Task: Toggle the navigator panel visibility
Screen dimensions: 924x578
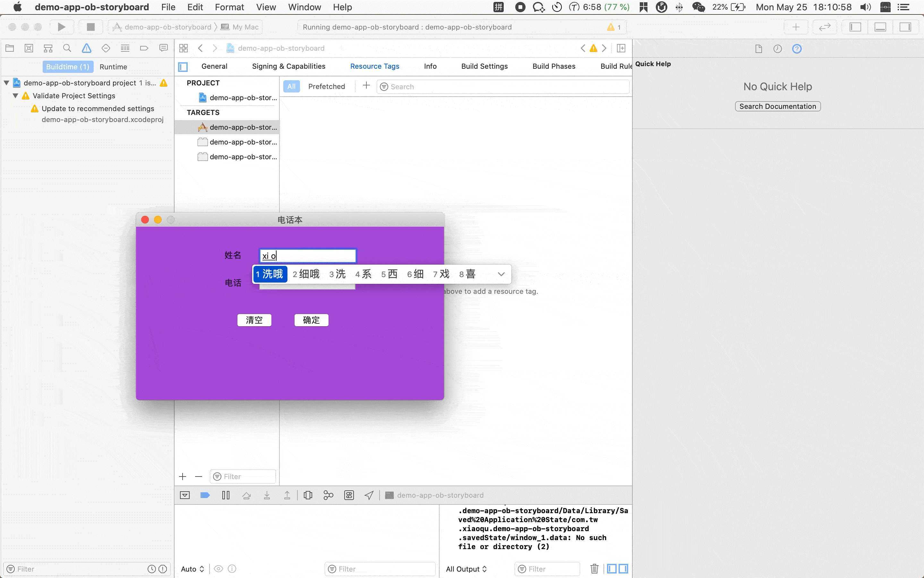Action: (x=855, y=27)
